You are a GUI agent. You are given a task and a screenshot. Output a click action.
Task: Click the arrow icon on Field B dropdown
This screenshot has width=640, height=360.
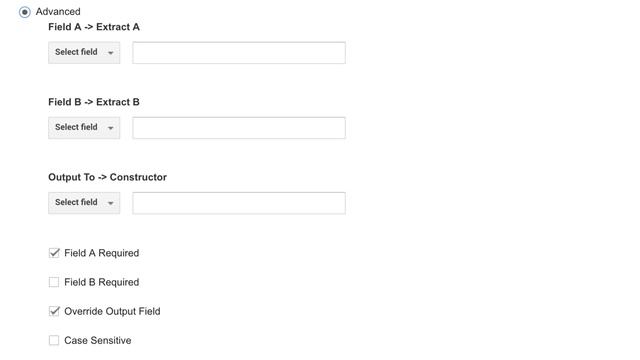[110, 128]
